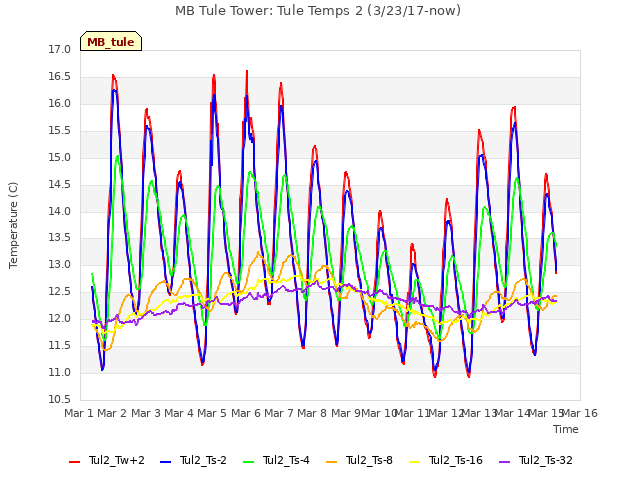Click the 16.5 y-axis tick label
Viewport: 640px width, 480px height.
pos(60,77)
